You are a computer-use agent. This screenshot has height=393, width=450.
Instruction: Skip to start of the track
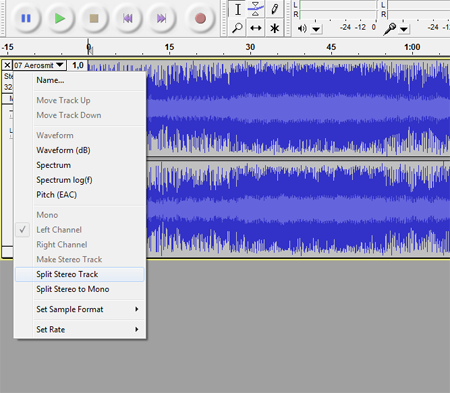(128, 18)
